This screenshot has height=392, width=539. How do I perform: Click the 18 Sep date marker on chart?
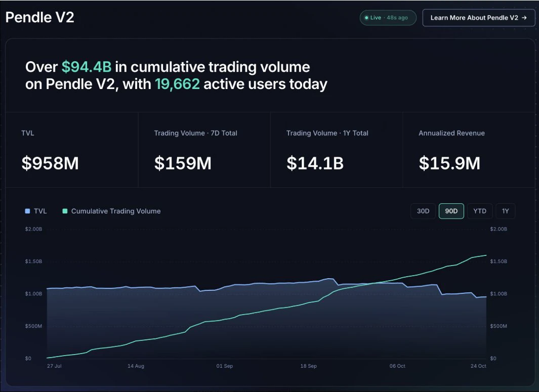pyautogui.click(x=308, y=366)
